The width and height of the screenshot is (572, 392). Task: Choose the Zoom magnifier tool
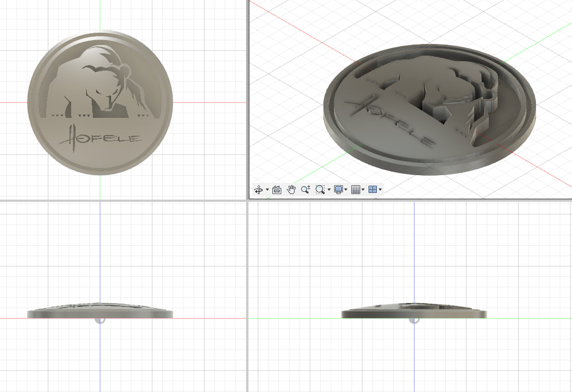306,190
